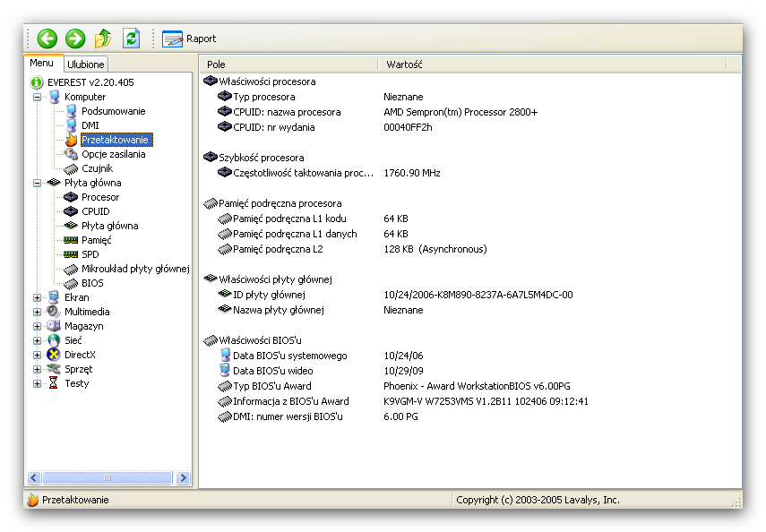Image resolution: width=766 pixels, height=532 pixels.
Task: Select the SPD memory item
Action: pyautogui.click(x=90, y=254)
